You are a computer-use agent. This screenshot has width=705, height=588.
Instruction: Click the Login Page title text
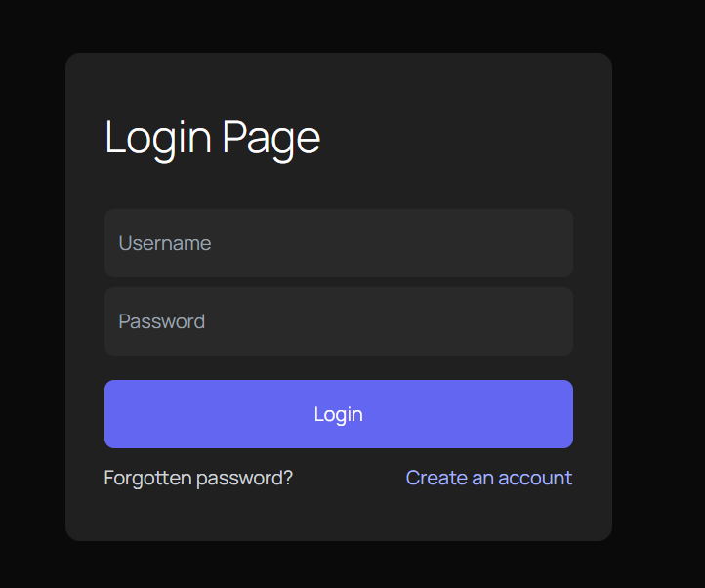coord(212,138)
